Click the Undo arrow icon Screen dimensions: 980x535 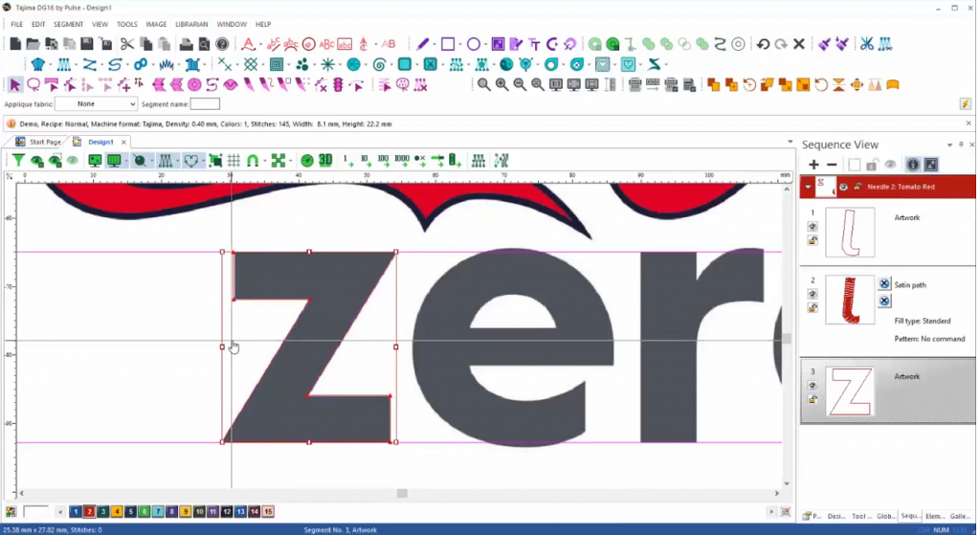(x=763, y=44)
